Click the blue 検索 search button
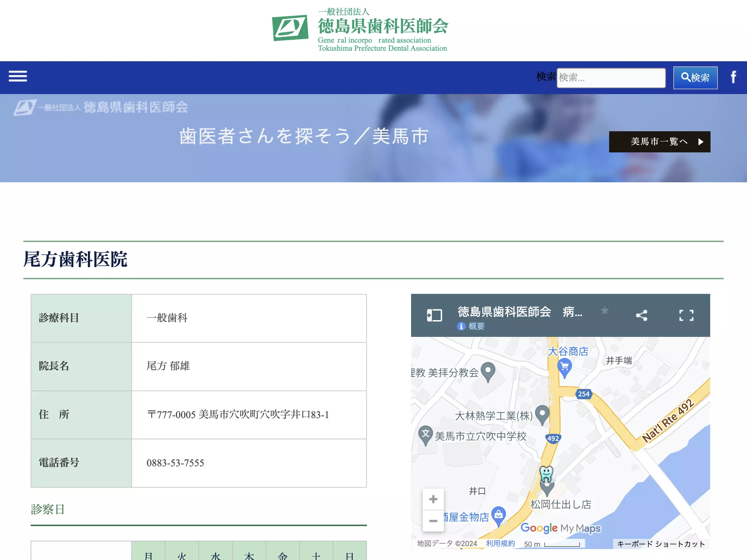Viewport: 747px width, 560px height. (695, 78)
